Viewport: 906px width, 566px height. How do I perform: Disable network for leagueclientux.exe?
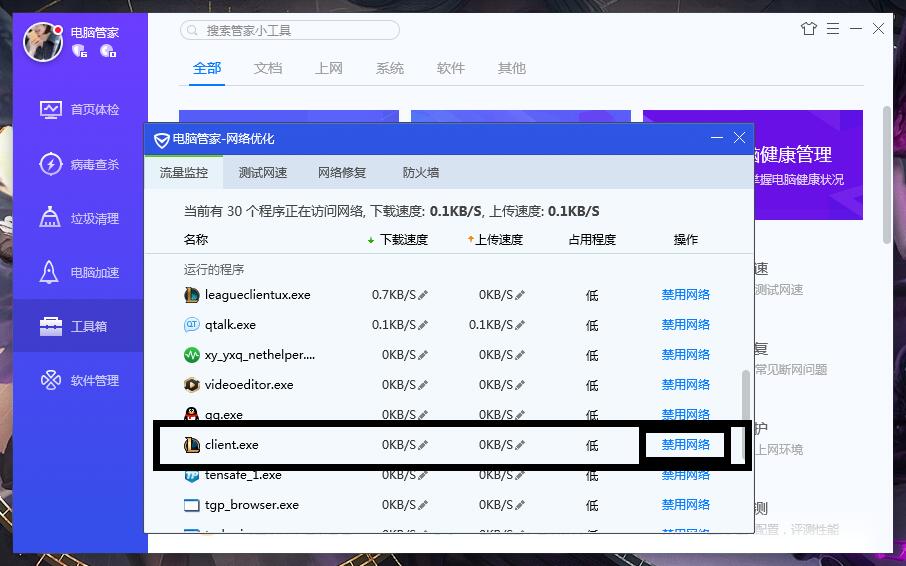coord(685,295)
